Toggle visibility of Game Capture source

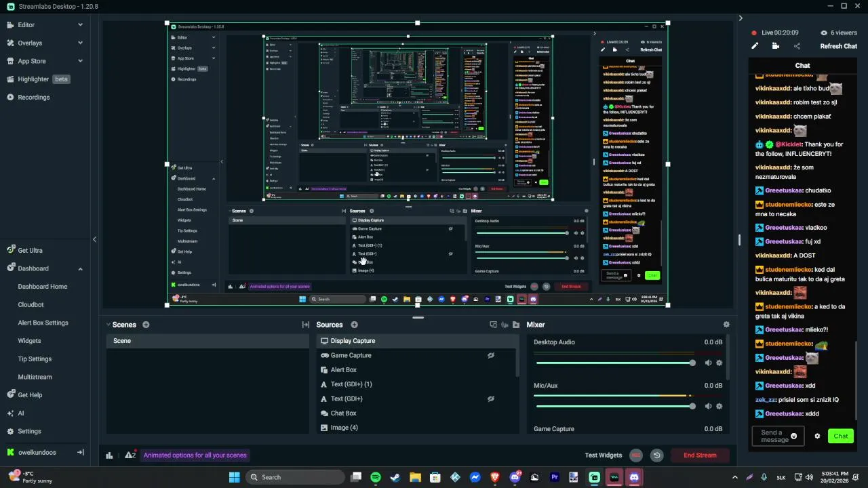pos(491,355)
